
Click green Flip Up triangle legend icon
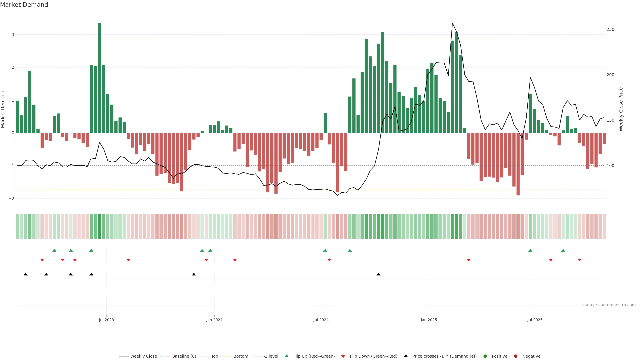(x=287, y=356)
